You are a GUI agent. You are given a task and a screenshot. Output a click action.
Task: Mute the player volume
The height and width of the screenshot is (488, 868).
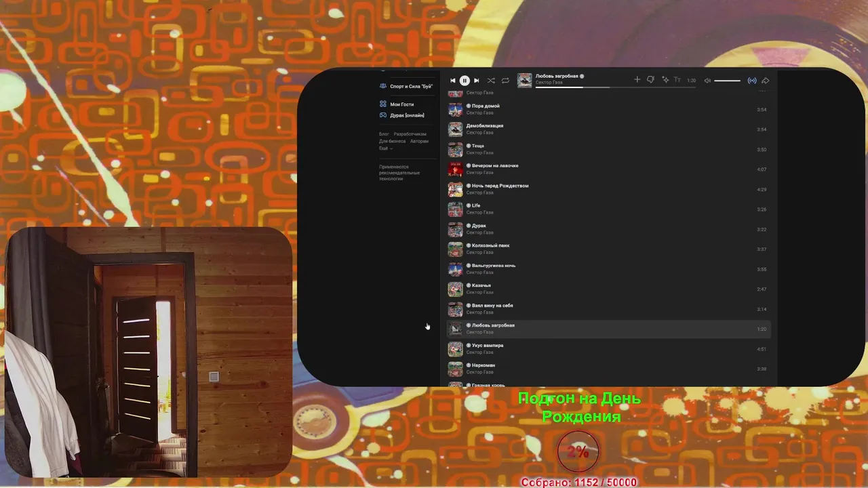707,81
